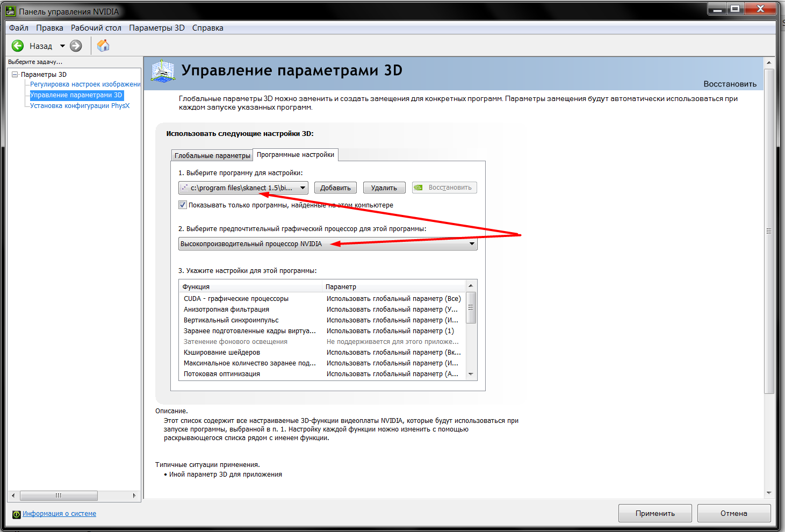Image resolution: width=785 pixels, height=532 pixels.
Task: Open the Информация о системе link
Action: (59, 514)
